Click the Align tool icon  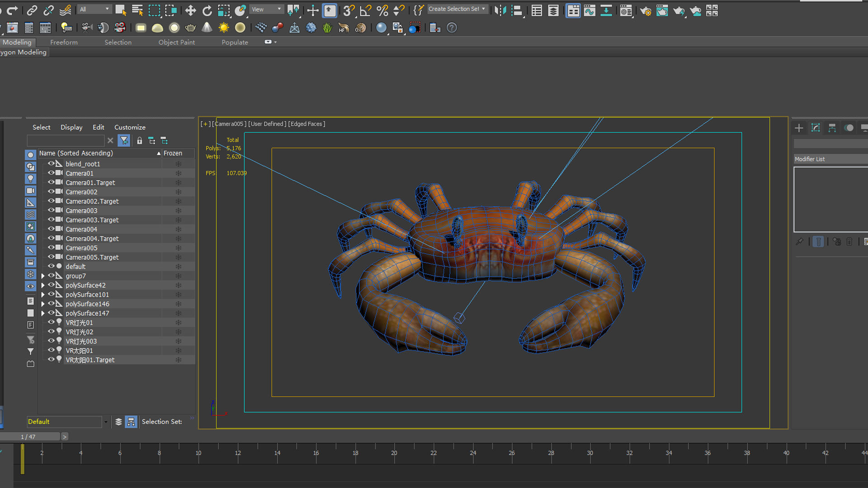click(517, 11)
